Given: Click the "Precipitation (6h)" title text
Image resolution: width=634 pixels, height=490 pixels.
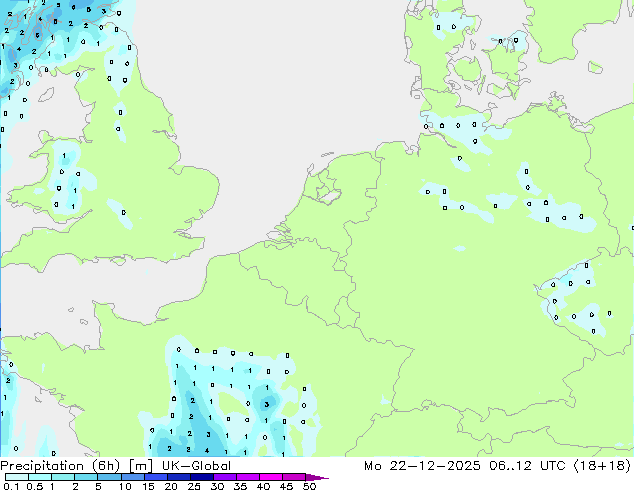Looking at the screenshot, I should coord(60,466).
